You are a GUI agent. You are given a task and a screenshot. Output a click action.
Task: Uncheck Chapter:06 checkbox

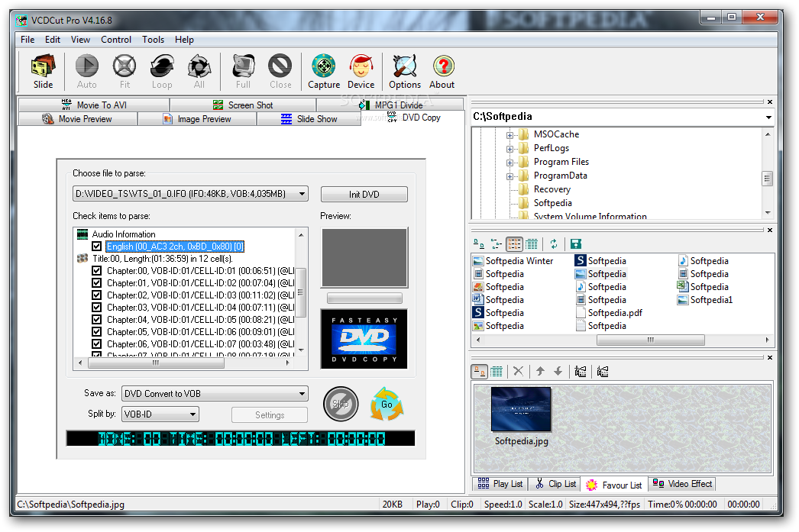click(x=96, y=344)
